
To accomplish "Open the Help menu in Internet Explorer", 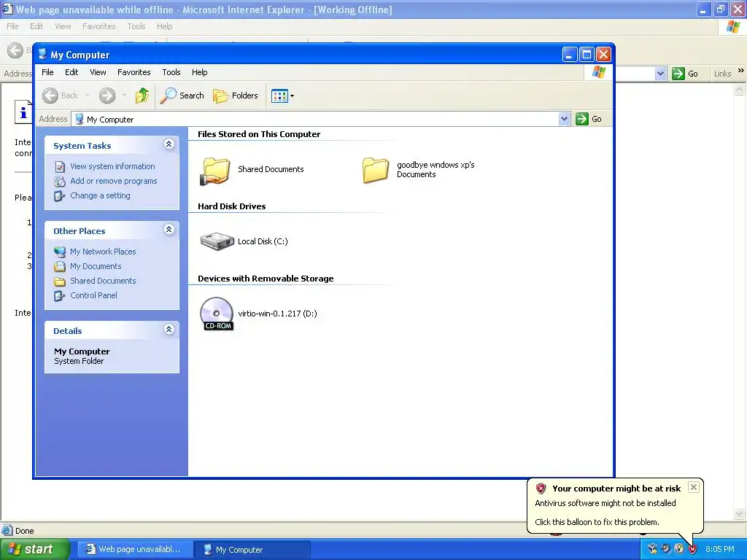I will (x=164, y=26).
